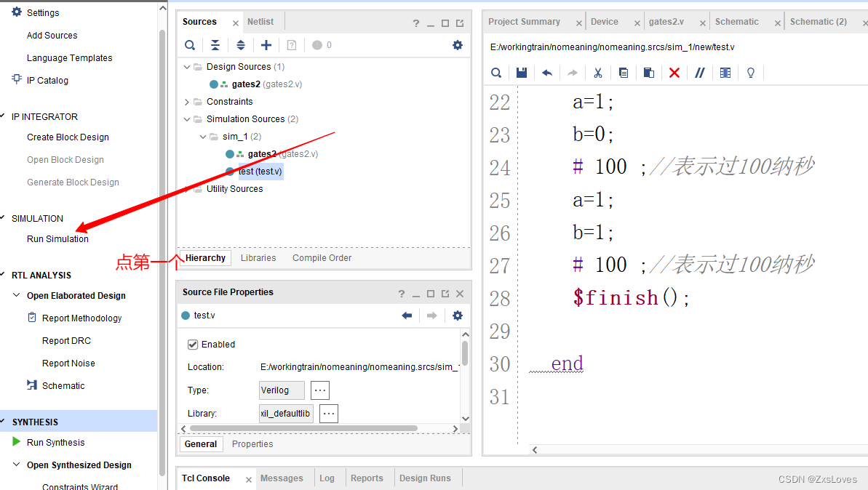Viewport: 868px width, 490px height.
Task: Open the Settings gear in Flow Navigator
Action: [x=17, y=12]
